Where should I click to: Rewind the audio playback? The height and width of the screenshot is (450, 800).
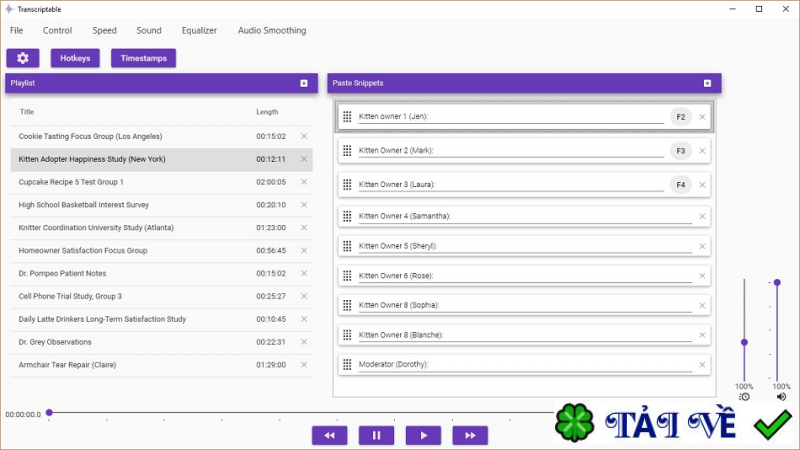(330, 435)
